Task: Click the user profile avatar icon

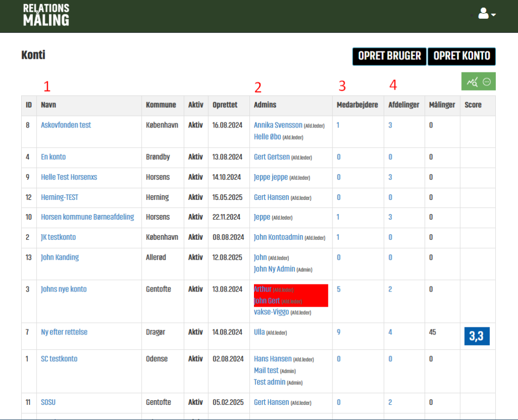Action: 483,14
